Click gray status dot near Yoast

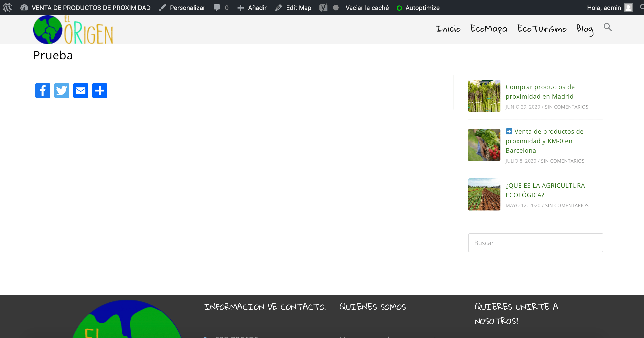(336, 8)
